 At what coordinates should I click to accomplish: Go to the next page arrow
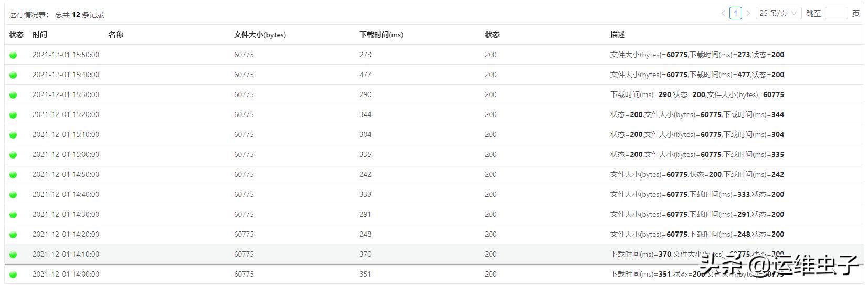coord(748,13)
